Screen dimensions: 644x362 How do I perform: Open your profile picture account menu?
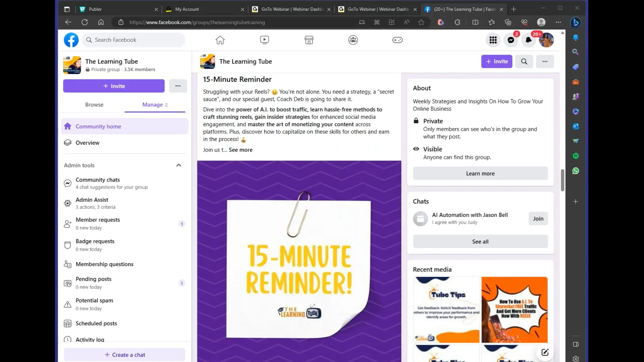pos(546,40)
